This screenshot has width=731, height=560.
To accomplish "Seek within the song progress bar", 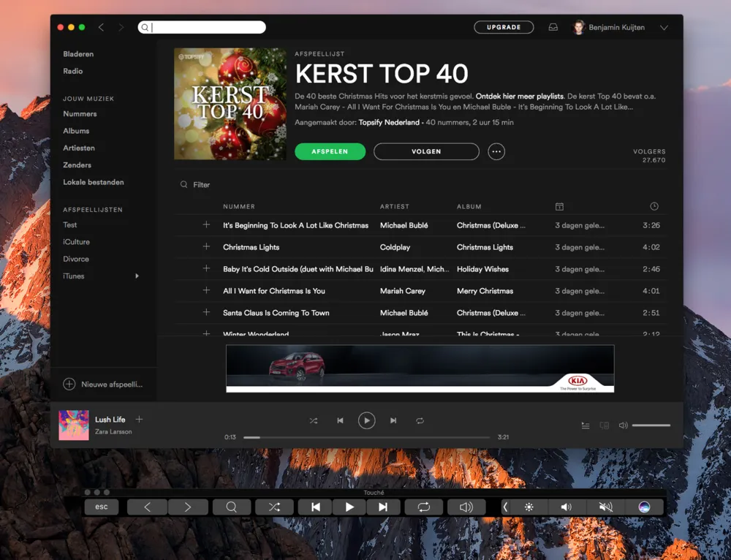I will [x=366, y=437].
